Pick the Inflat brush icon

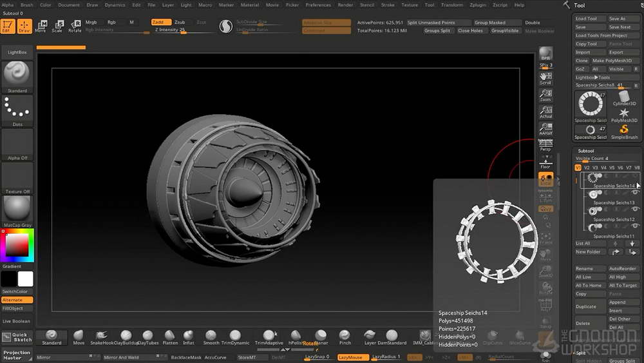189,337
